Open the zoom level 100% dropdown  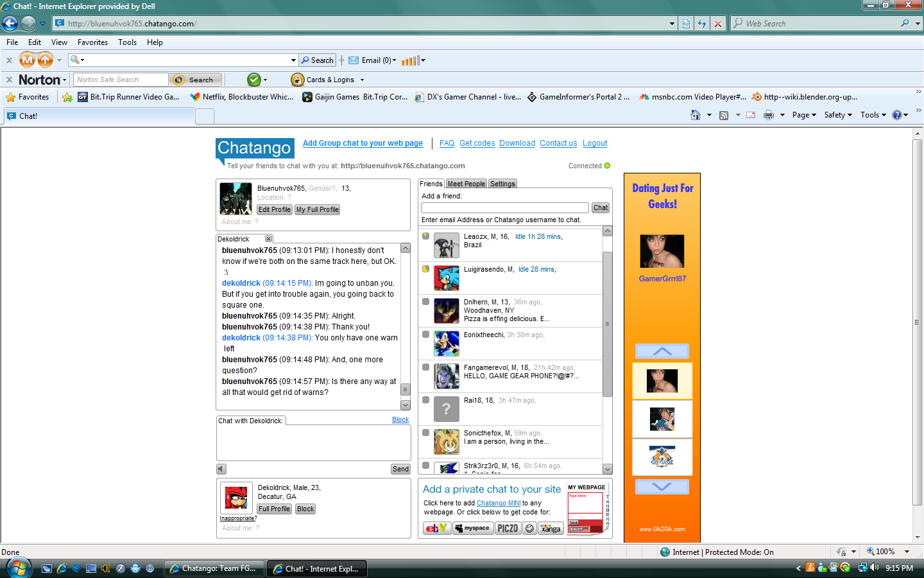[907, 552]
